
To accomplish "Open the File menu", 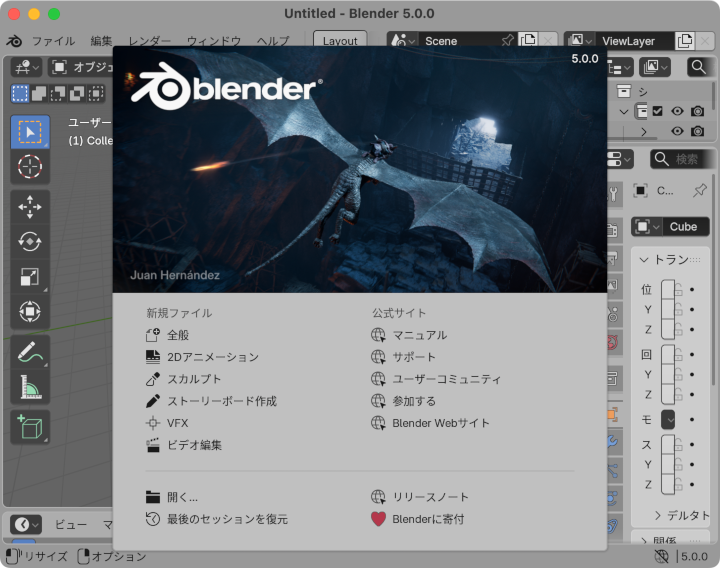I will point(53,41).
